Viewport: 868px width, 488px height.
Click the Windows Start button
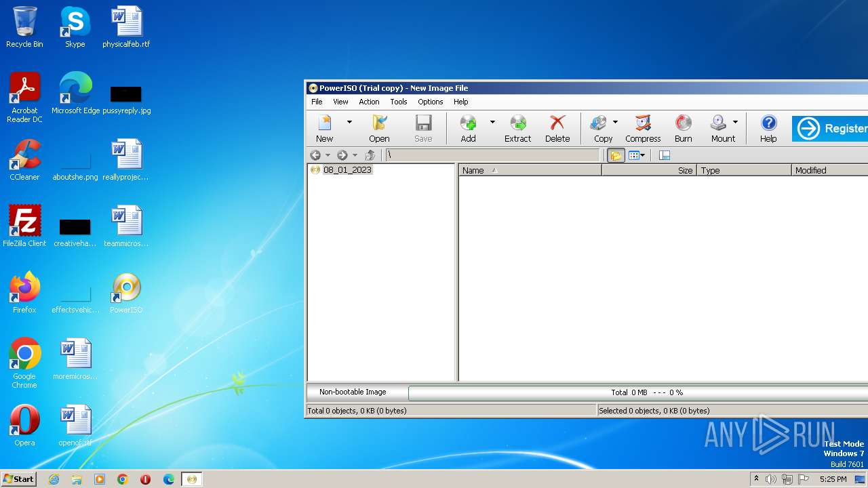(18, 479)
